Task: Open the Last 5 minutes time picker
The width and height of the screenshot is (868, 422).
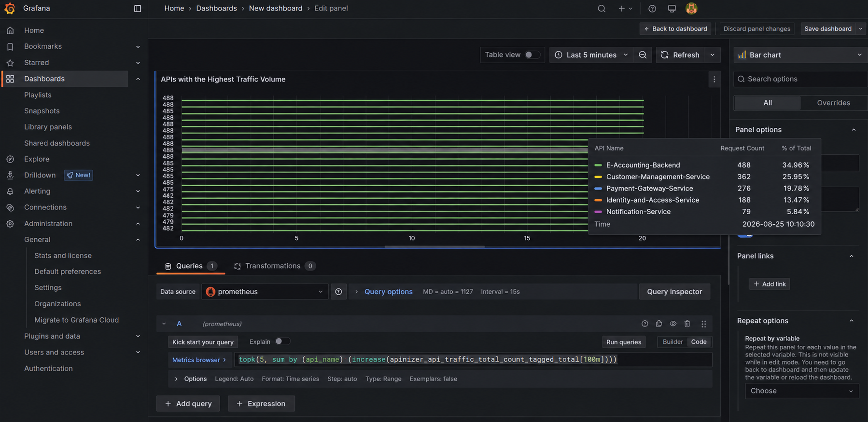Action: (591, 55)
